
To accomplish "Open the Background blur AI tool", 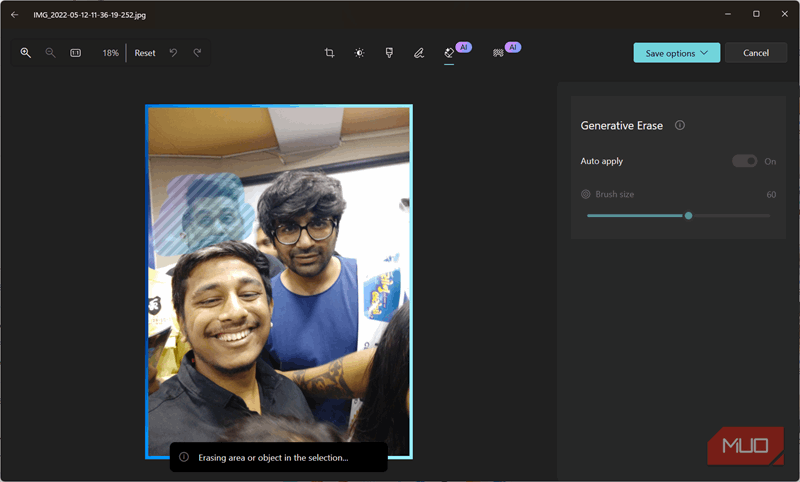I will (498, 53).
